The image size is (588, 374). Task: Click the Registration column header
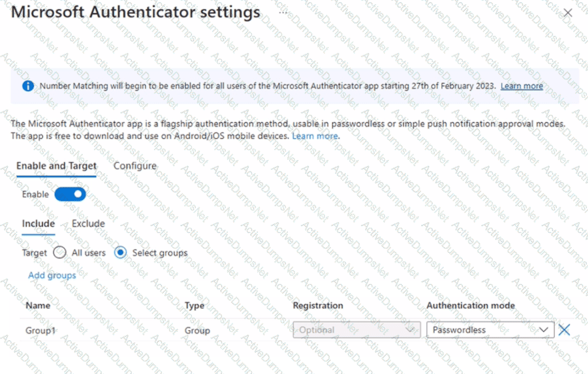click(x=318, y=305)
